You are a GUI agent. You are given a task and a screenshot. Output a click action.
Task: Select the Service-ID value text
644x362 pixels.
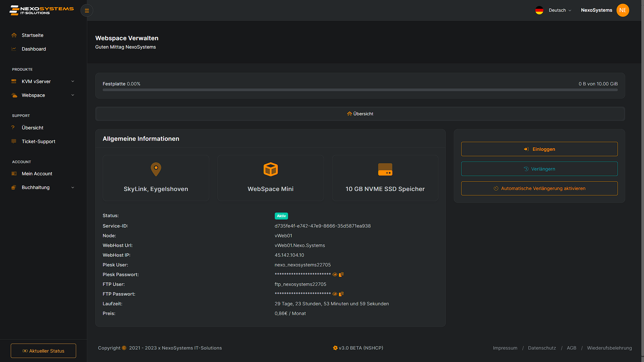coord(323,226)
